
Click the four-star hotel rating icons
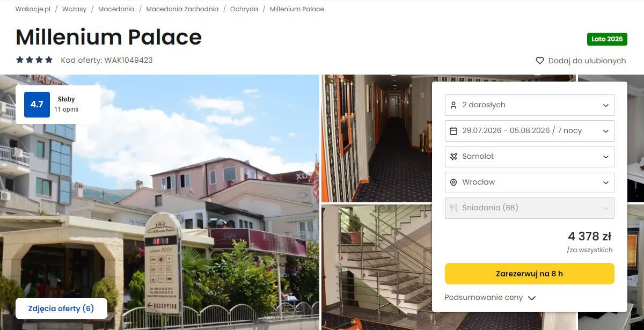34,60
